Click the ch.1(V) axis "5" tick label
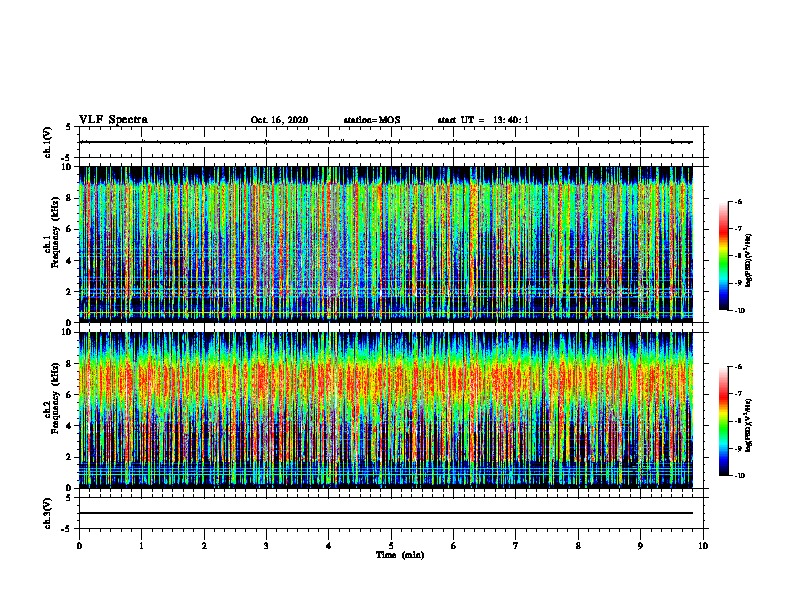This screenshot has width=792, height=612. pyautogui.click(x=69, y=127)
